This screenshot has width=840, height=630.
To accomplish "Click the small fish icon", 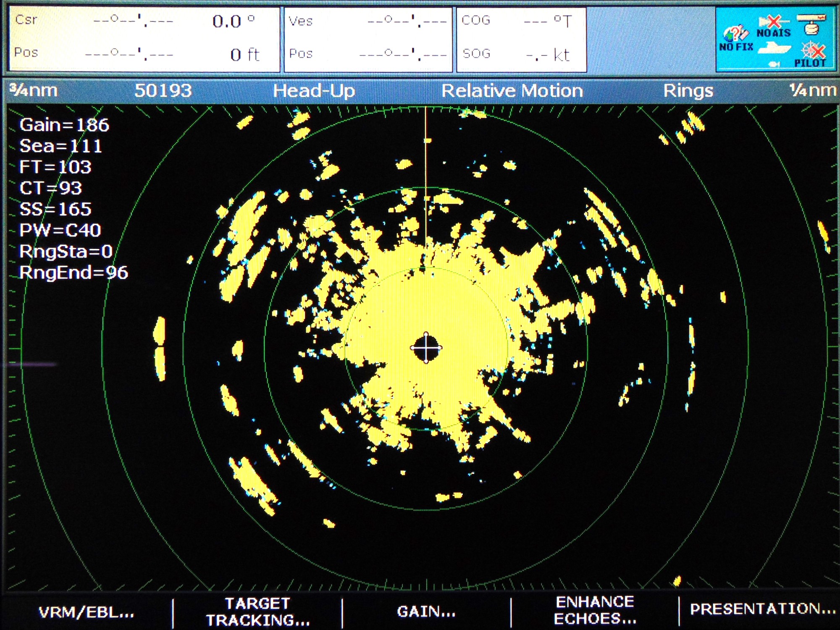I will click(774, 64).
